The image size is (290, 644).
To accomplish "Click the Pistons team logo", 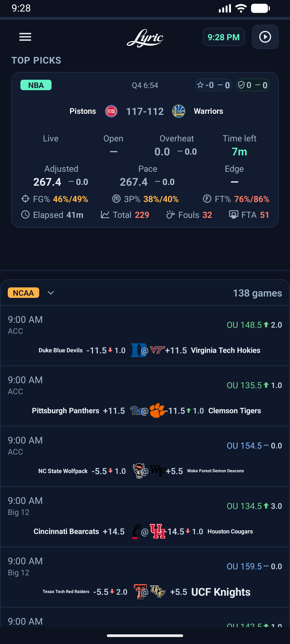I will [x=111, y=111].
